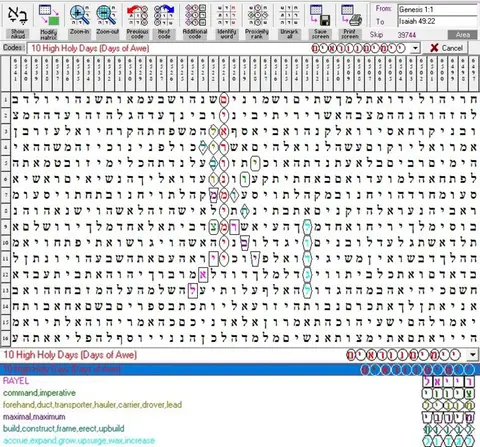Viewport: 480px width, 447px height.
Task: Open the dropdown arrow below the matrix
Action: pyautogui.click(x=473, y=355)
